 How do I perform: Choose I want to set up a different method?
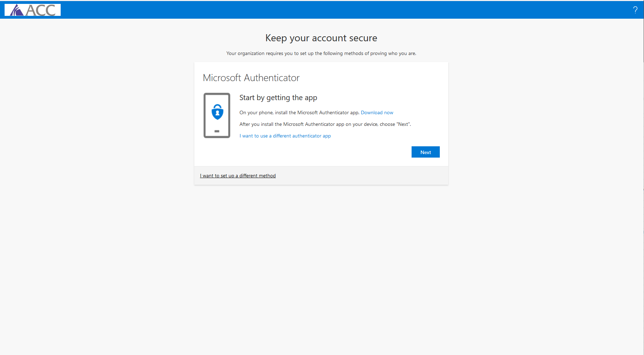coord(238,176)
